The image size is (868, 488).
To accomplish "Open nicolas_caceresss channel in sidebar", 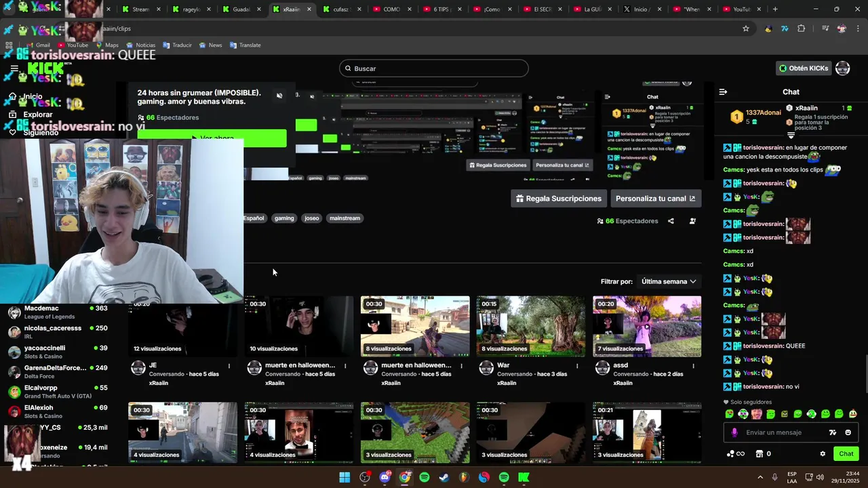I will pos(58,331).
